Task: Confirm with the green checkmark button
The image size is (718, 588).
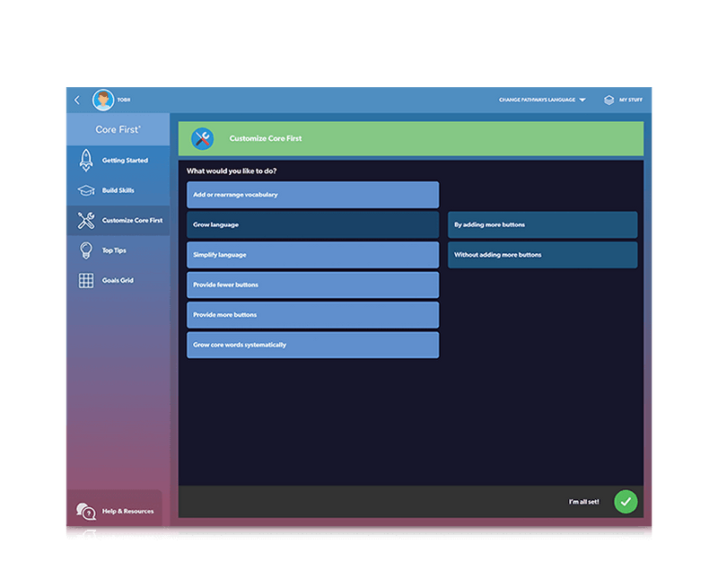Action: 626,502
